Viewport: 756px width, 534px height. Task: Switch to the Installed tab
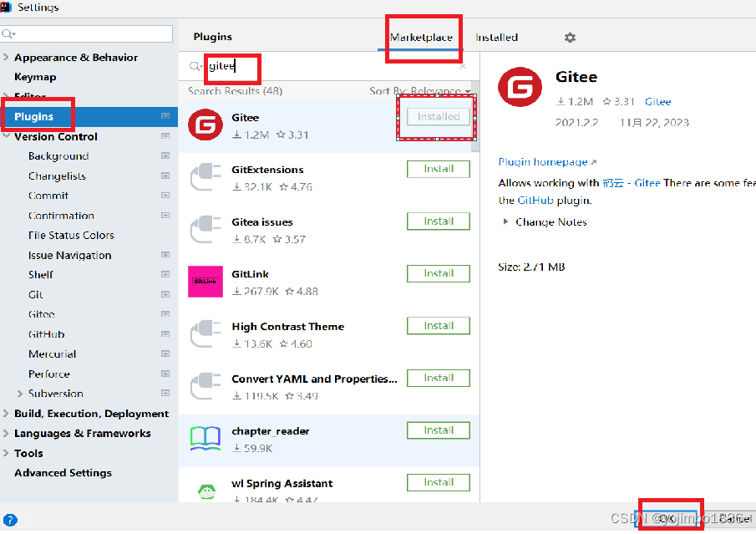[x=496, y=38]
